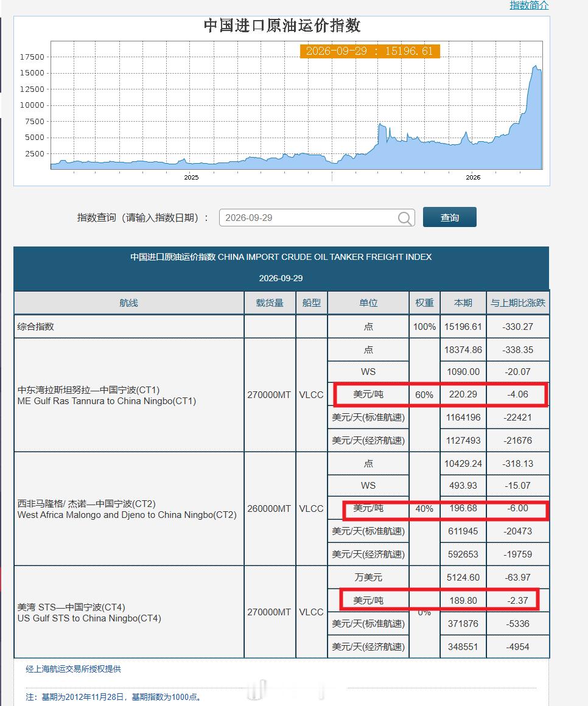Select the 权重 column header

point(425,303)
